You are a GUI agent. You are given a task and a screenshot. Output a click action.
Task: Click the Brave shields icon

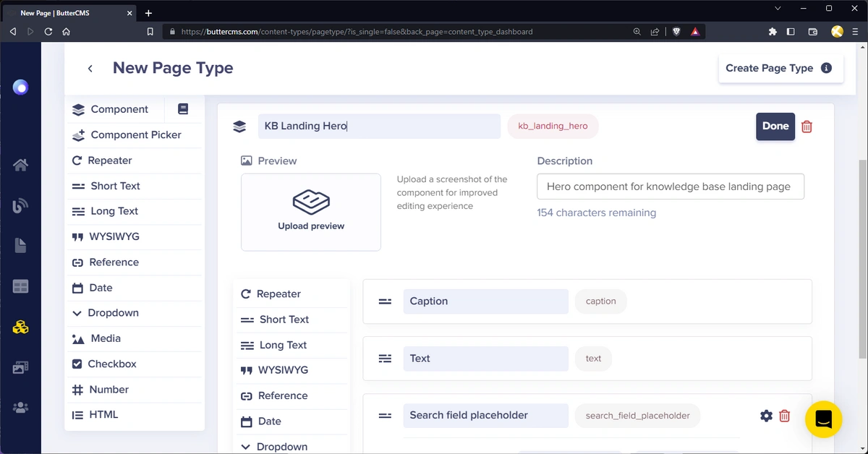[676, 32]
